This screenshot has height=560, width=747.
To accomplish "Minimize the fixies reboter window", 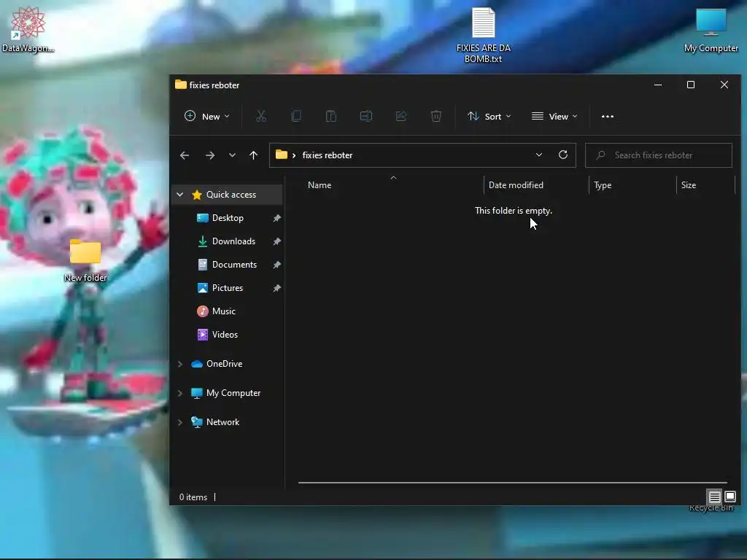I will (658, 85).
